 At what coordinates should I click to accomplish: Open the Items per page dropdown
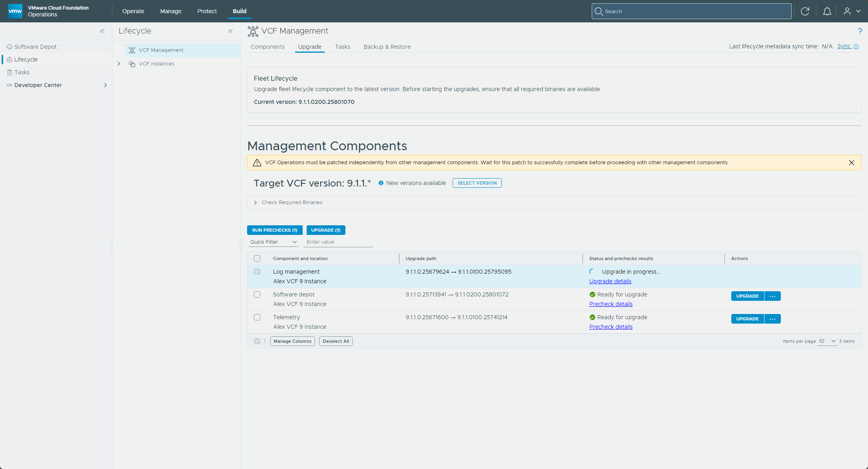[827, 341]
